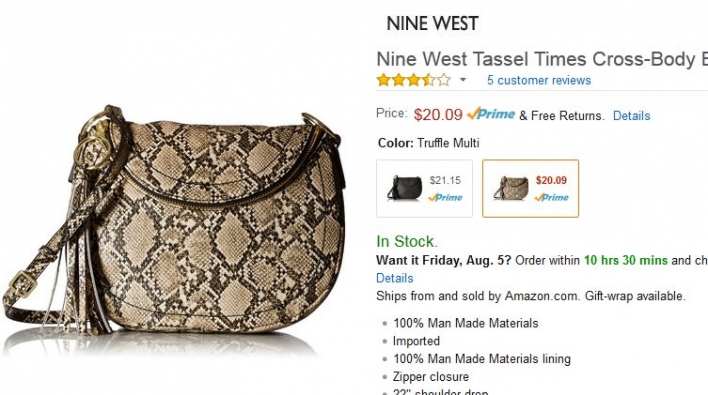This screenshot has height=395, width=708.
Task: Click the Zipper closure bullet point
Action: coord(431,376)
